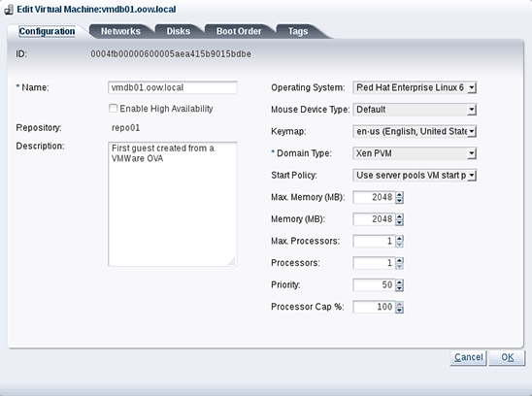Decrease Memory (MB) with down arrow

tap(399, 222)
